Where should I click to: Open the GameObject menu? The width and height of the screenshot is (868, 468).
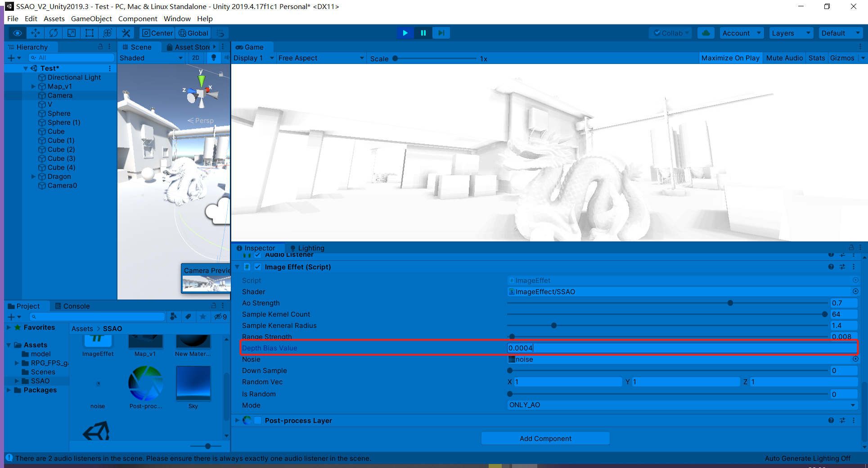point(91,18)
